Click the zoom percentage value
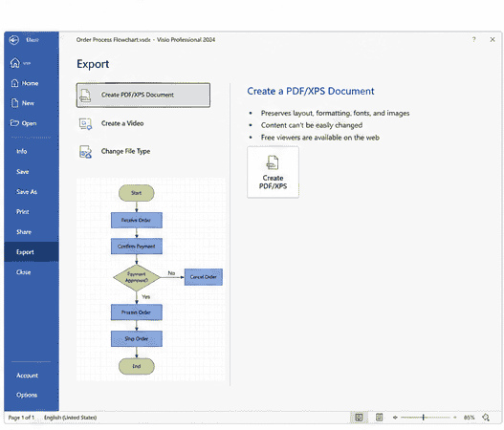The height and width of the screenshot is (430, 504). 470,418
